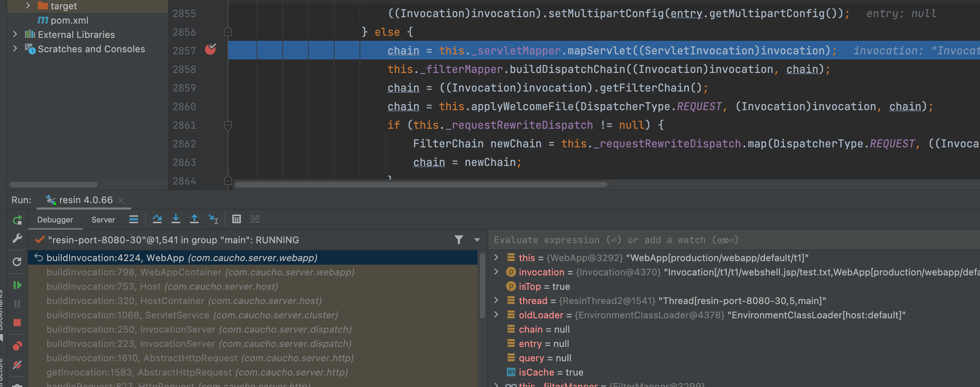Toggle Mute Breakpoints slashed circle icon

click(x=17, y=364)
